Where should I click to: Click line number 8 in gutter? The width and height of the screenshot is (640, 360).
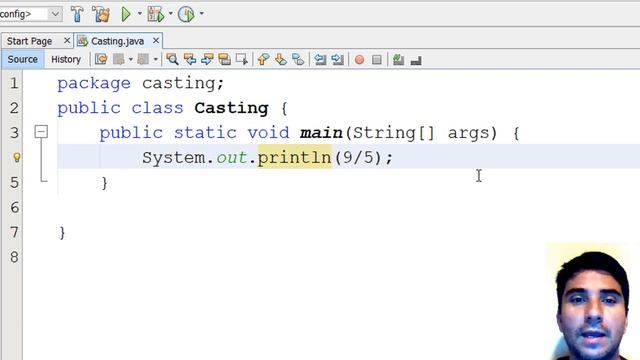[14, 257]
